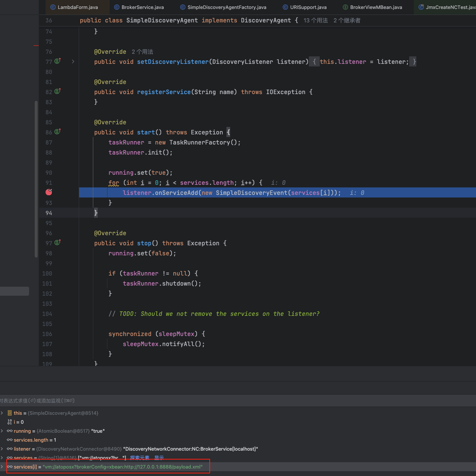Click override gutter icon on line 82
This screenshot has height=476, width=476.
coord(58,91)
